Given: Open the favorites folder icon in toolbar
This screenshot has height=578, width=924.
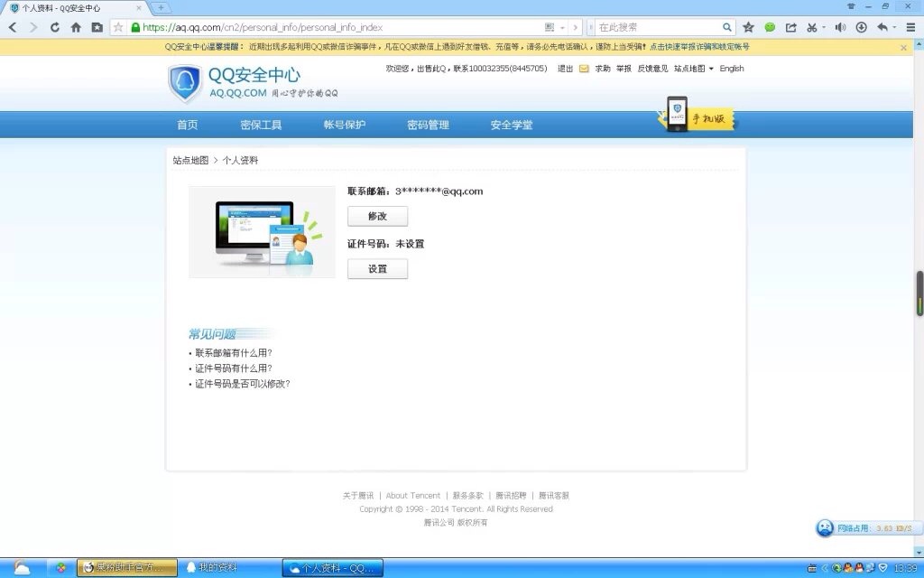Looking at the screenshot, I should tap(97, 27).
